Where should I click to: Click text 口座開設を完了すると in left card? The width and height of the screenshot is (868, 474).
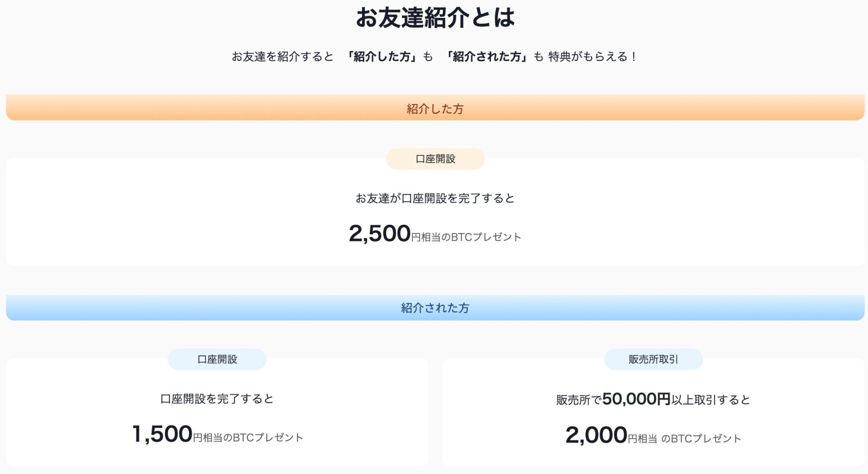pyautogui.click(x=217, y=399)
